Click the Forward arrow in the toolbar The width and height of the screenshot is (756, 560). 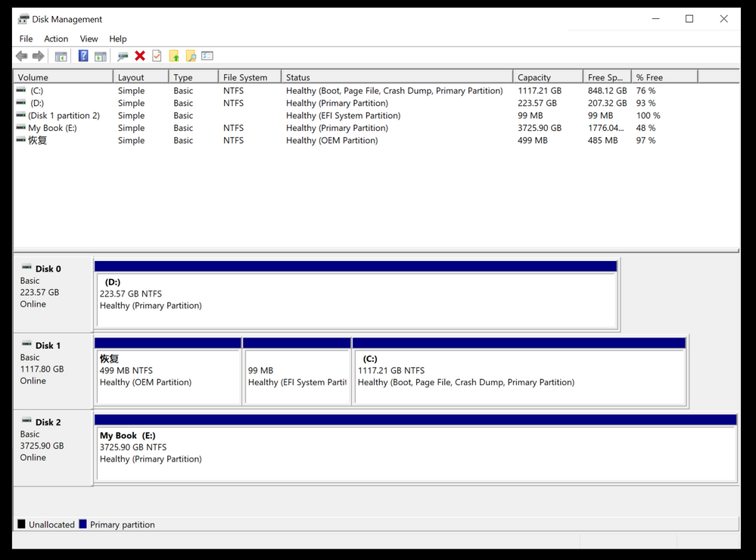coord(38,56)
